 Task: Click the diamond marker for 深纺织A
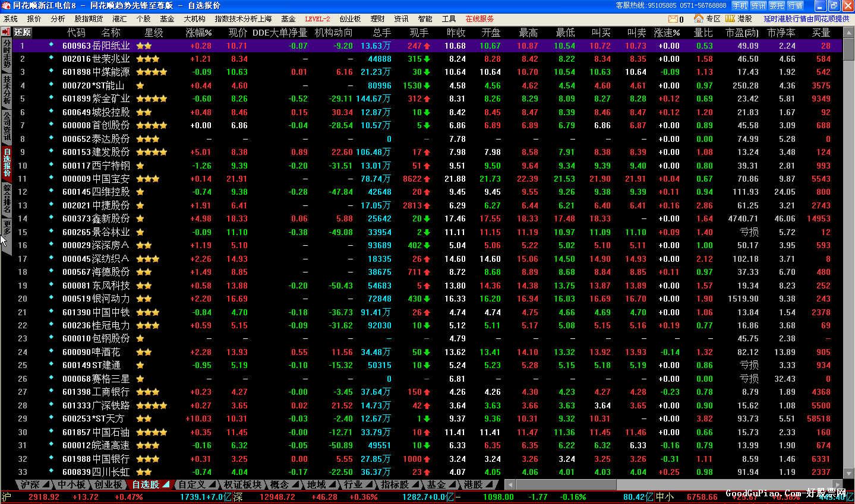(52, 258)
